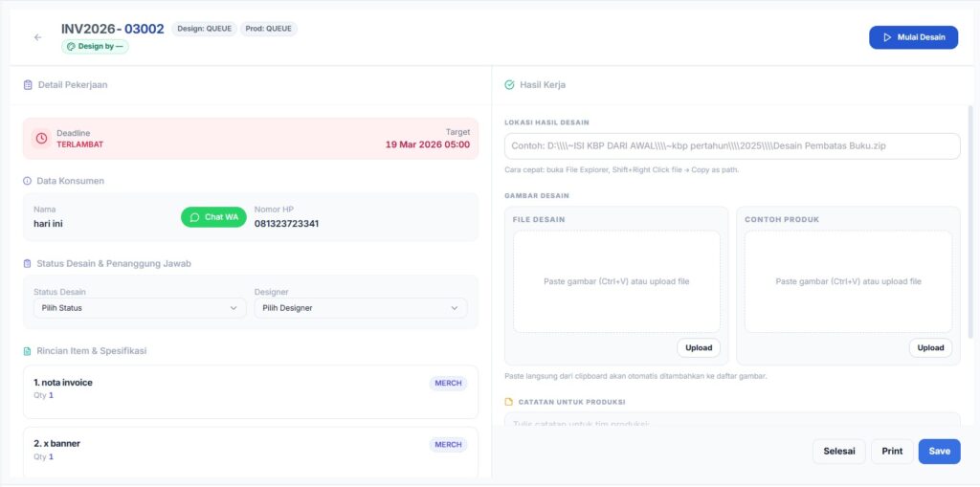
Task: Click the Data Konsumen info icon
Action: 28,181
